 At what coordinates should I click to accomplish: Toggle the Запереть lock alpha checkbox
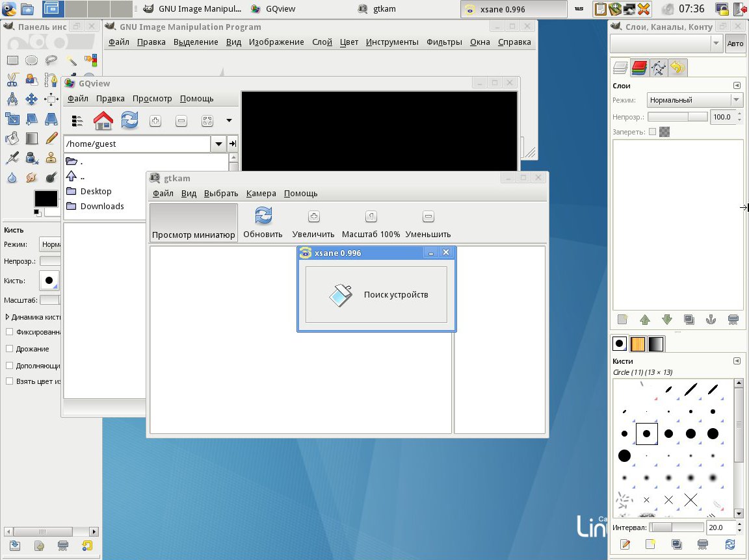point(652,132)
